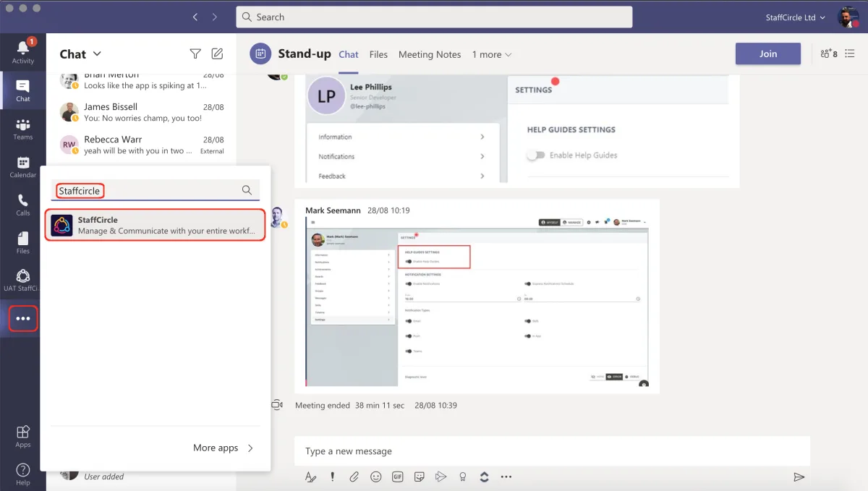The width and height of the screenshot is (868, 491).
Task: Open the sticker picker
Action: 419,477
